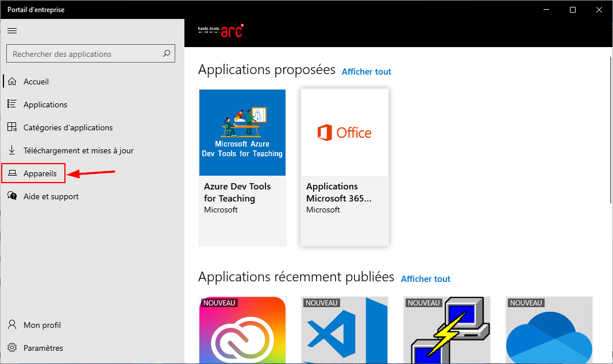Close the Portail d'entreprise window

(599, 10)
